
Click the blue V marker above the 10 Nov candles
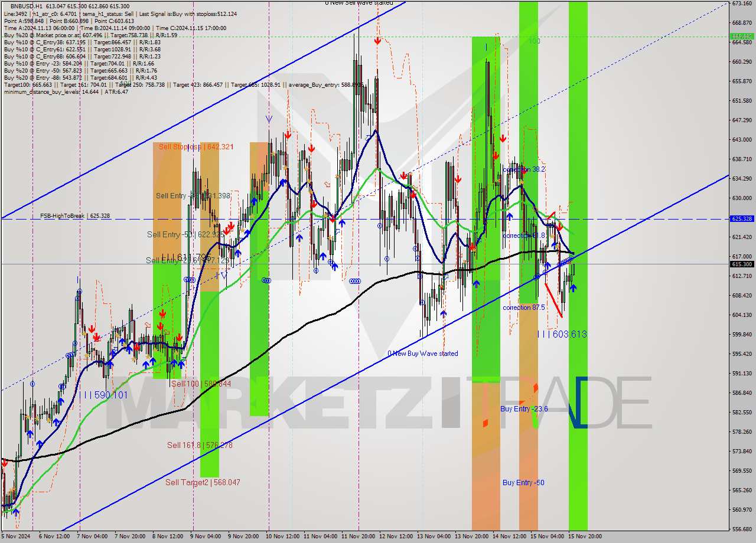coord(269,119)
